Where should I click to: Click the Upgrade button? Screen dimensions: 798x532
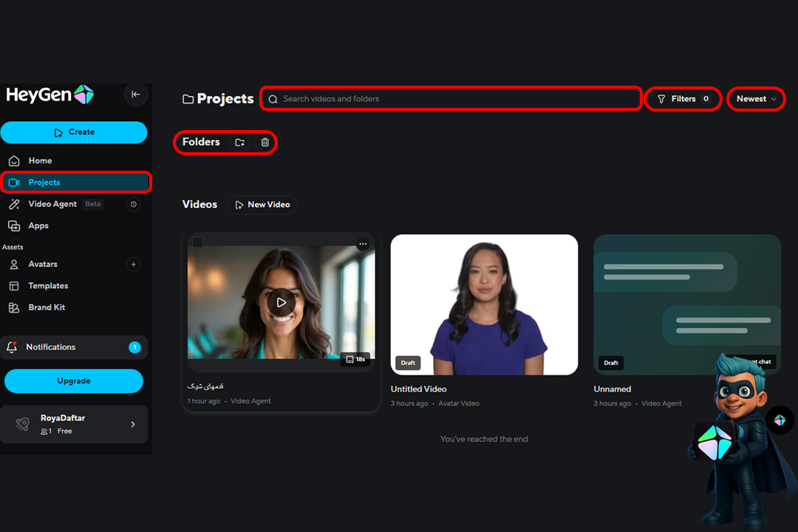pos(74,381)
